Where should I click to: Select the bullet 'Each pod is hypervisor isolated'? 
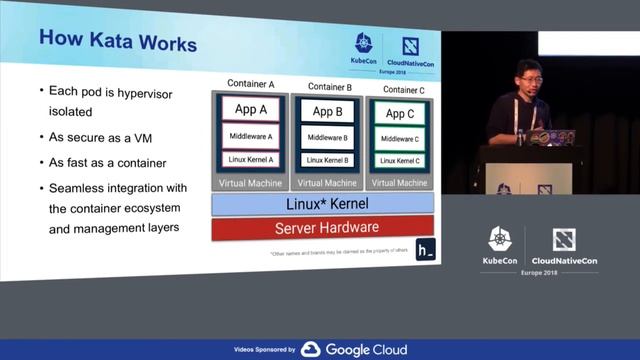point(110,101)
